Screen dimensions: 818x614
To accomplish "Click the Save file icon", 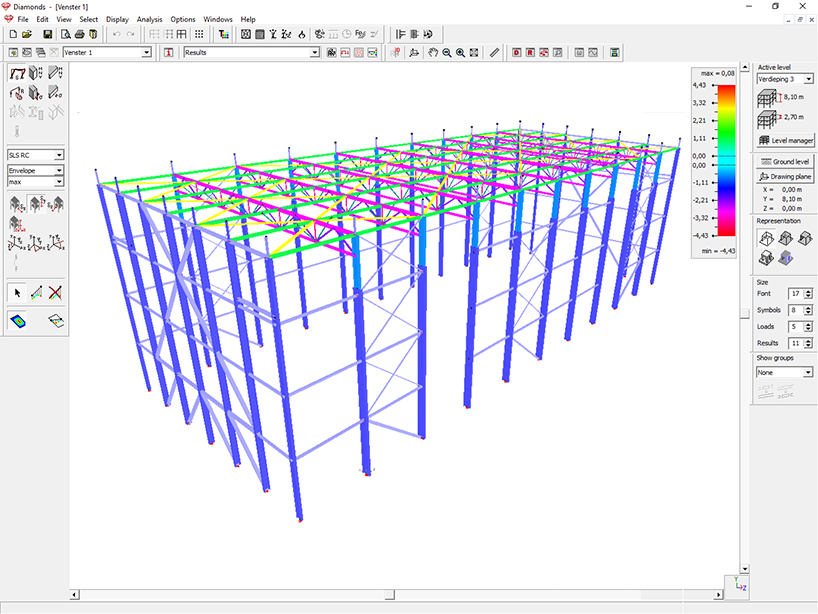I will 47,34.
